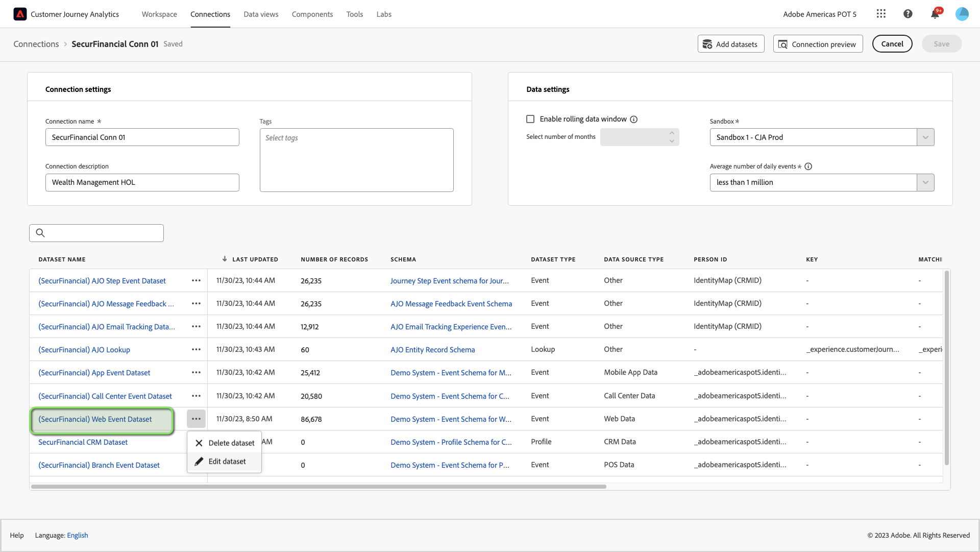The height and width of the screenshot is (552, 980).
Task: Click the Connection preview button
Action: pos(818,44)
